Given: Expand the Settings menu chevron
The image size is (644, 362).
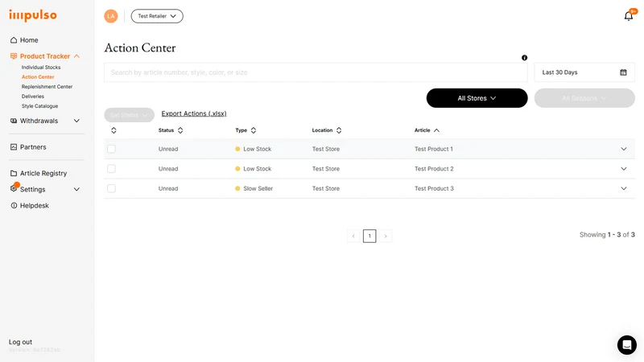Looking at the screenshot, I should coord(76,189).
